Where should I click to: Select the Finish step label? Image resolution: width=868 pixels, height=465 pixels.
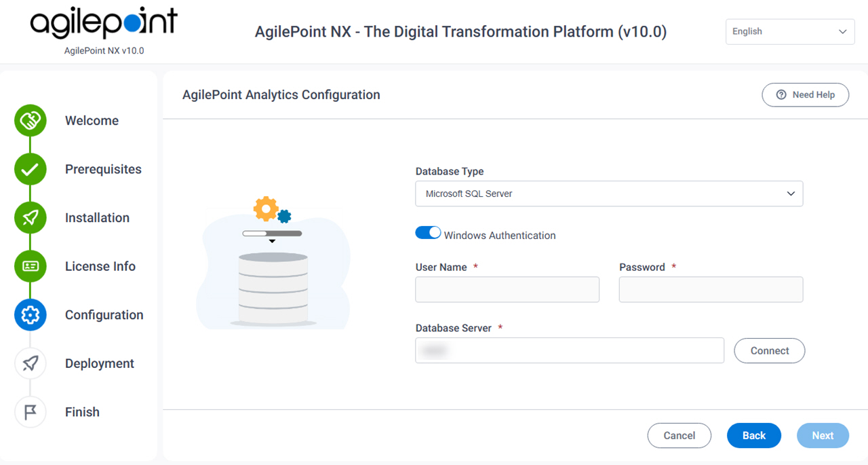[82, 412]
